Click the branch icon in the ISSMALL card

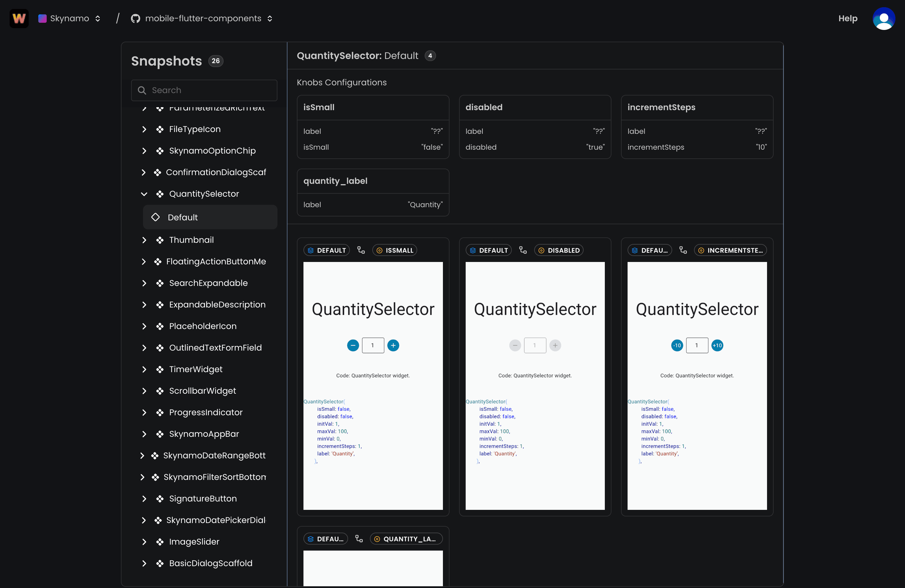click(x=361, y=250)
